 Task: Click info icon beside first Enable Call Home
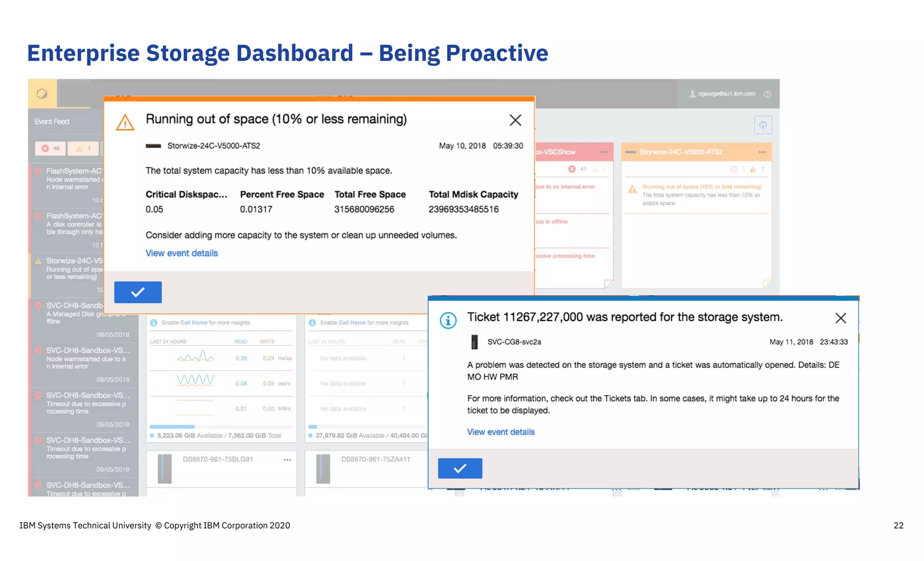coord(153,323)
